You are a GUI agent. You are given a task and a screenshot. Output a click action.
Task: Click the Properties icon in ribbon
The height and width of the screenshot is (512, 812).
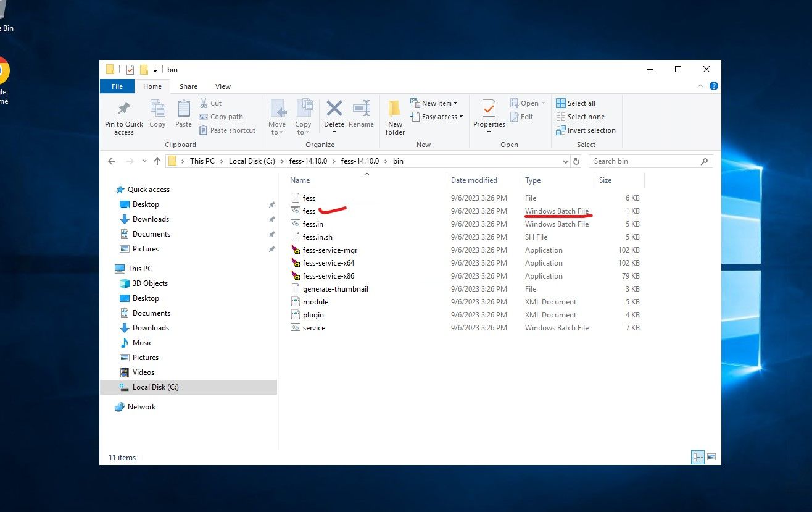click(489, 109)
